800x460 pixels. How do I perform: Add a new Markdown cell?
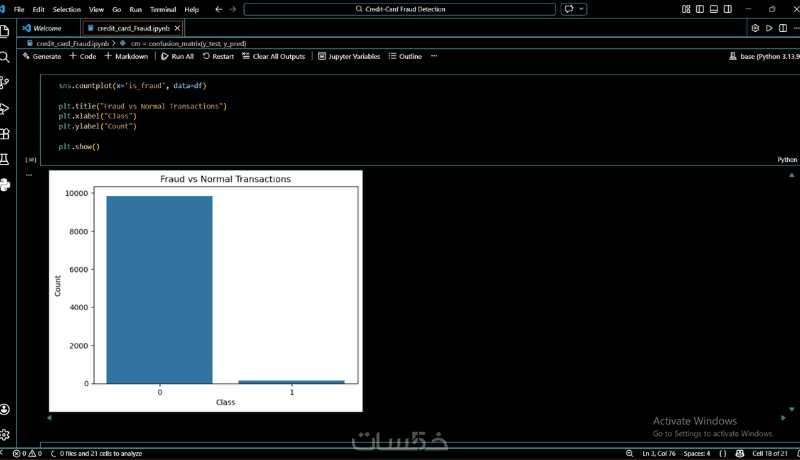[126, 56]
